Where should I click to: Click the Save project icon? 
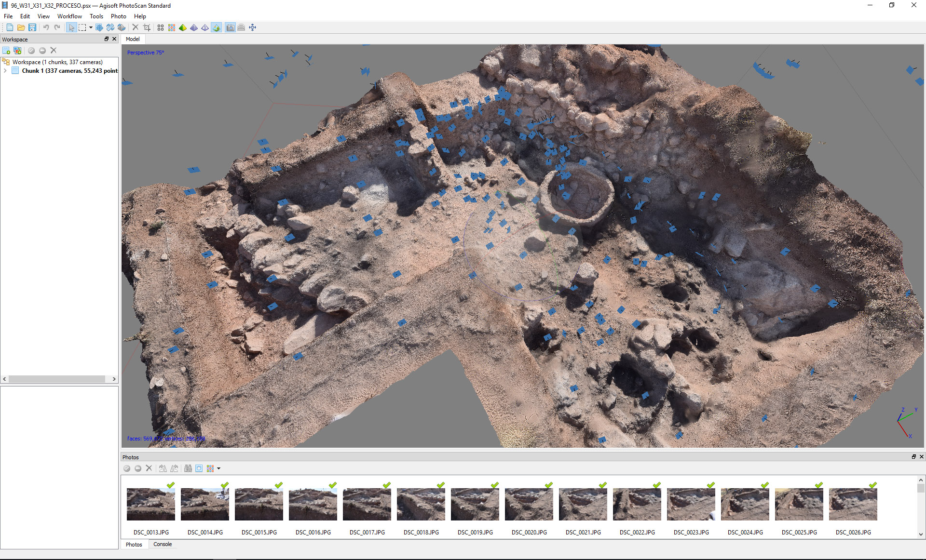(x=32, y=27)
